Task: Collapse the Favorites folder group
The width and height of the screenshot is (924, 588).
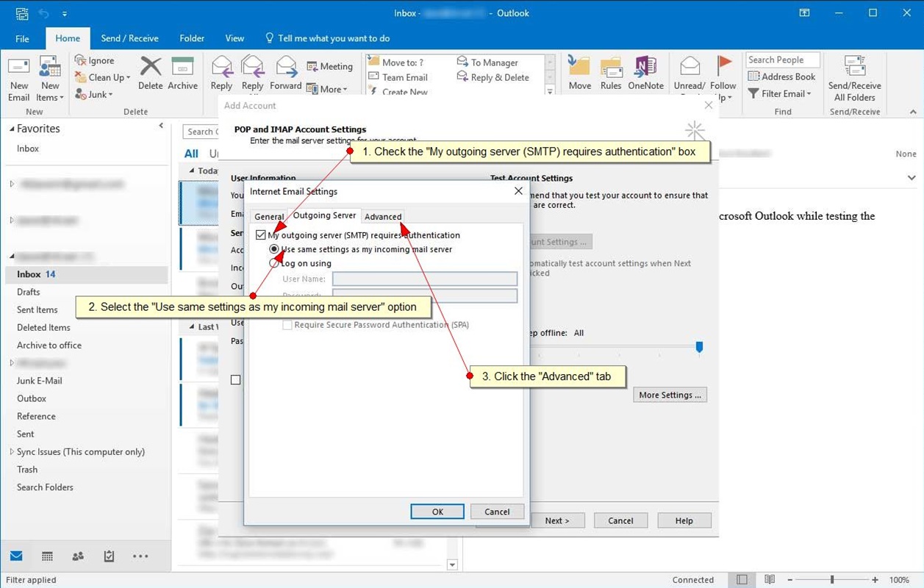Action: click(12, 129)
